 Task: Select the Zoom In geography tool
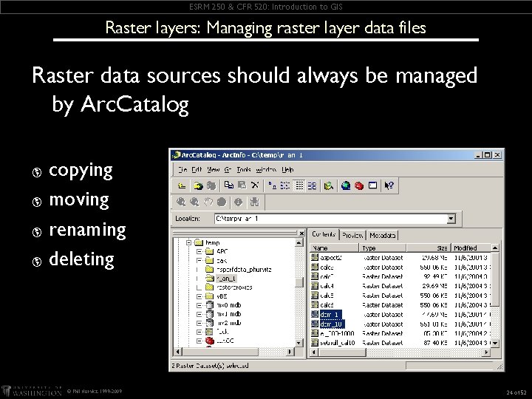click(x=181, y=202)
